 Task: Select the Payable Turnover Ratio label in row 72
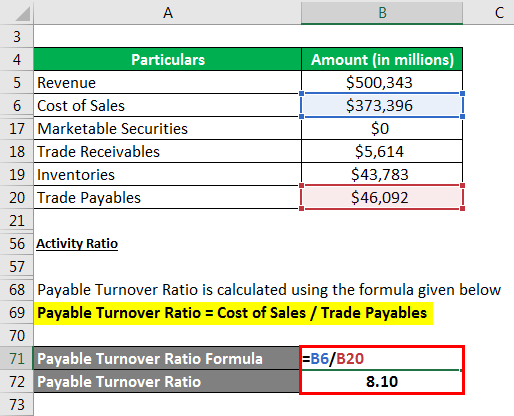click(167, 381)
